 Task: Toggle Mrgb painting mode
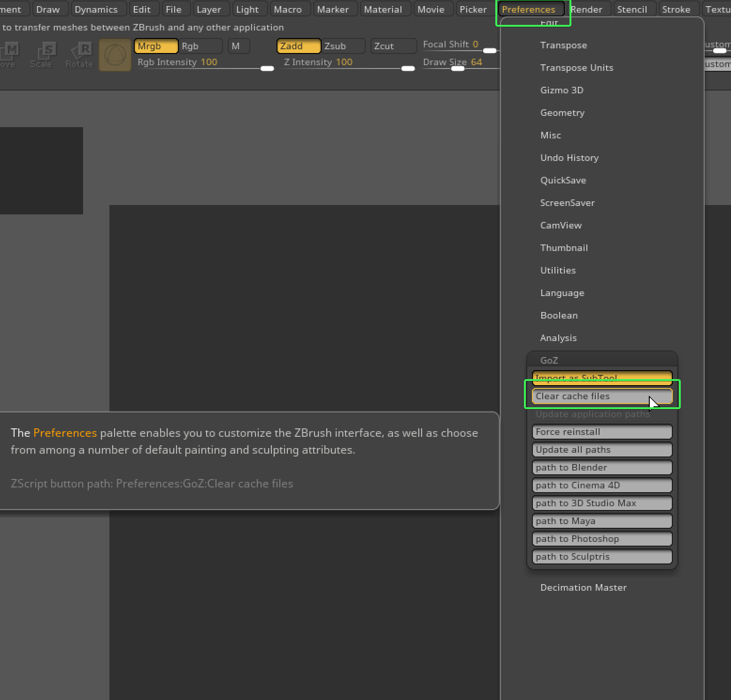tap(155, 46)
